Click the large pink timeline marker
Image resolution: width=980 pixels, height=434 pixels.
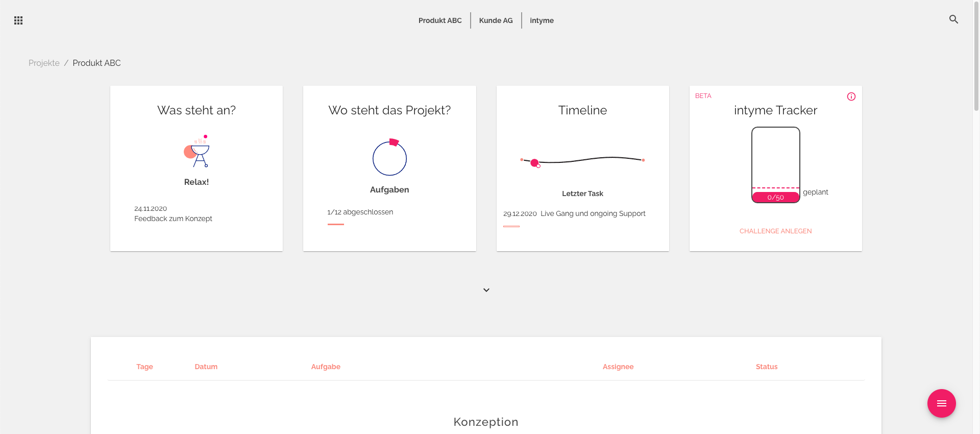point(534,163)
